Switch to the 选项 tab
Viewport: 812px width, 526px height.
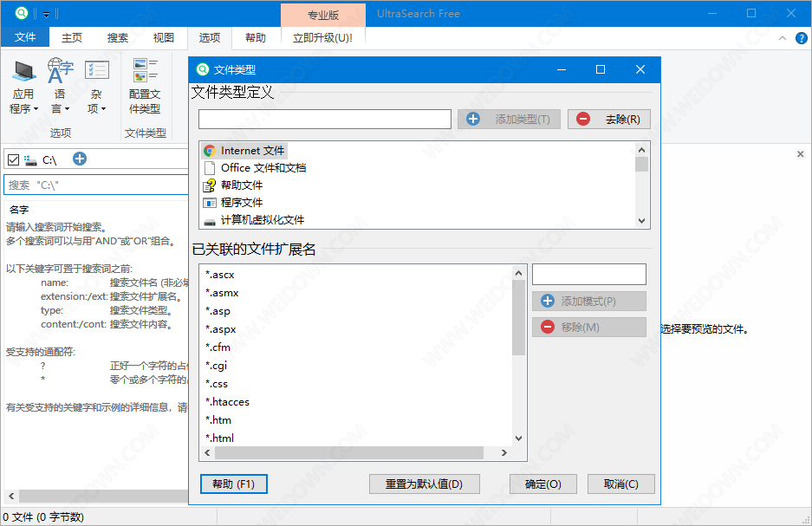pos(209,37)
